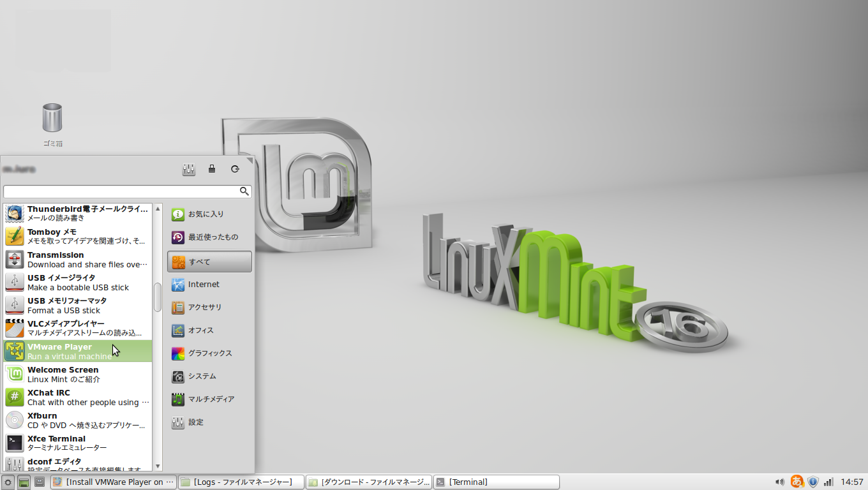
Task: Open USB イメージライタ entry
Action: tap(77, 283)
